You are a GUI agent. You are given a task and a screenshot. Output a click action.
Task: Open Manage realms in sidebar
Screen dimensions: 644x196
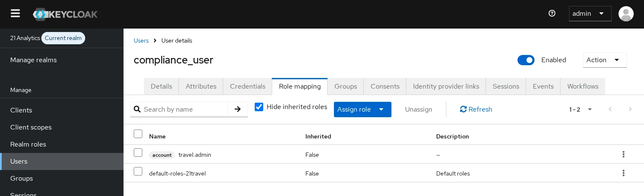click(x=62, y=60)
